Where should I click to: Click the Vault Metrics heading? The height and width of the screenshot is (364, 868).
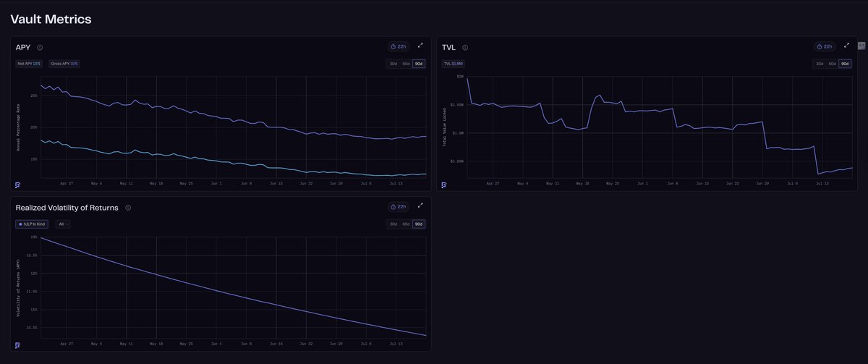coord(51,20)
